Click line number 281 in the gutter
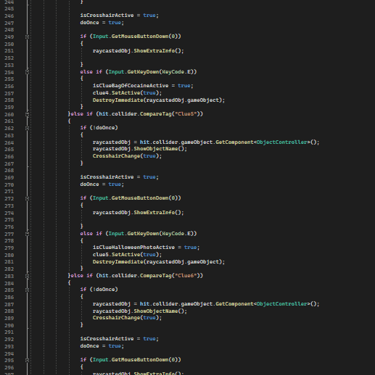Viewport: 375px width, 375px height. coord(9,262)
